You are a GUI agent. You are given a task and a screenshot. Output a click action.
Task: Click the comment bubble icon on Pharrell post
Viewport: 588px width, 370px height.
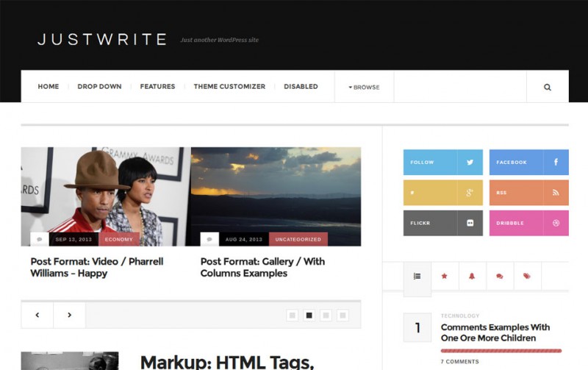pyautogui.click(x=39, y=239)
